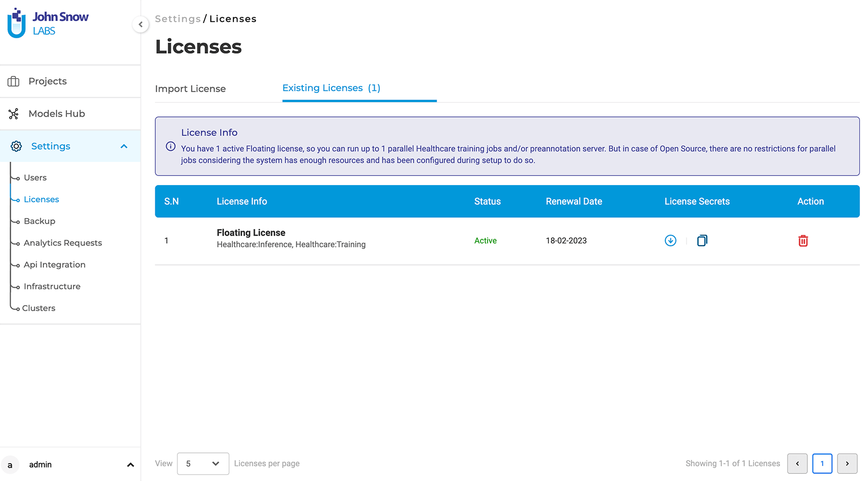This screenshot has height=481, width=868.
Task: Click the License Info circle icon
Action: tap(171, 147)
